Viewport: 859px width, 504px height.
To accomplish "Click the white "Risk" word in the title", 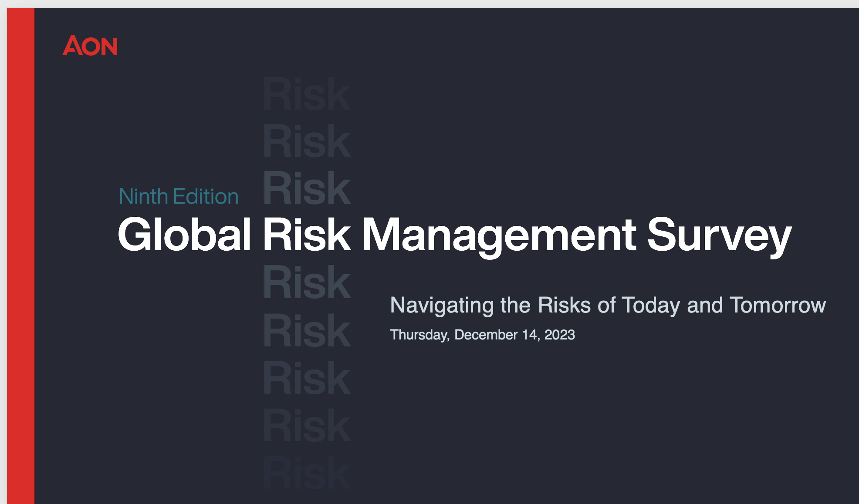I will [x=306, y=235].
